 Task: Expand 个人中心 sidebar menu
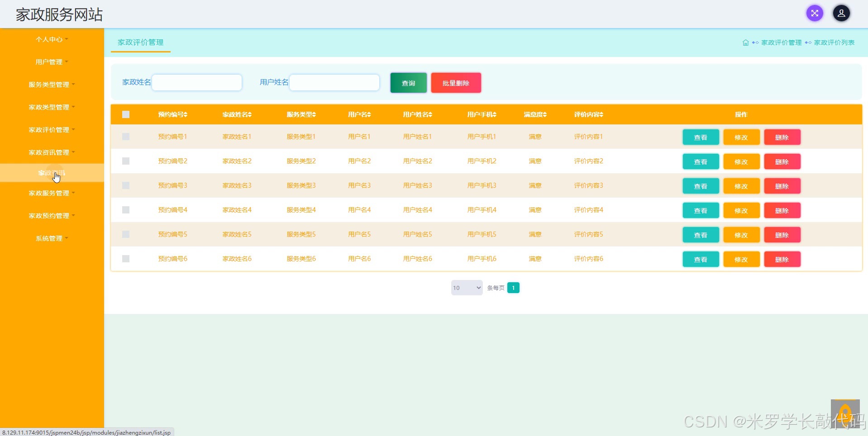pos(52,39)
